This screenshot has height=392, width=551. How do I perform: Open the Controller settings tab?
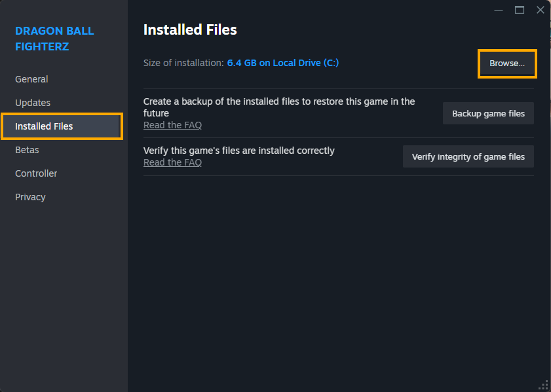36,173
